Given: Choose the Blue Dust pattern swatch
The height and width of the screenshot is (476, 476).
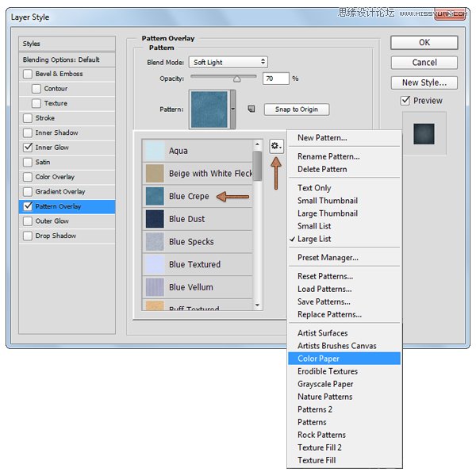Looking at the screenshot, I should point(154,219).
